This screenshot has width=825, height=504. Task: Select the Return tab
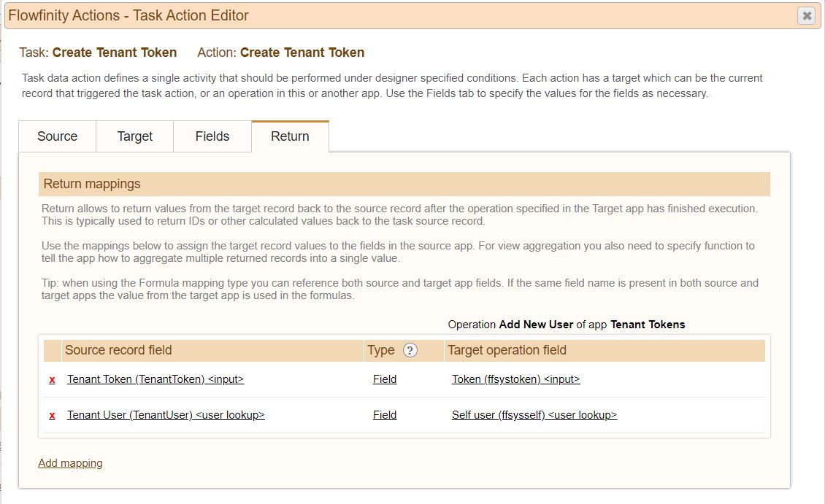[x=290, y=136]
